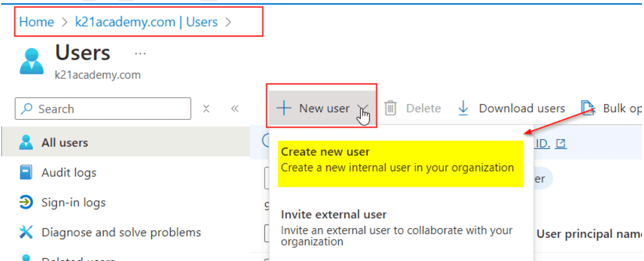Collapse the sidebar with double chevron
Image resolution: width=644 pixels, height=261 pixels.
click(235, 109)
